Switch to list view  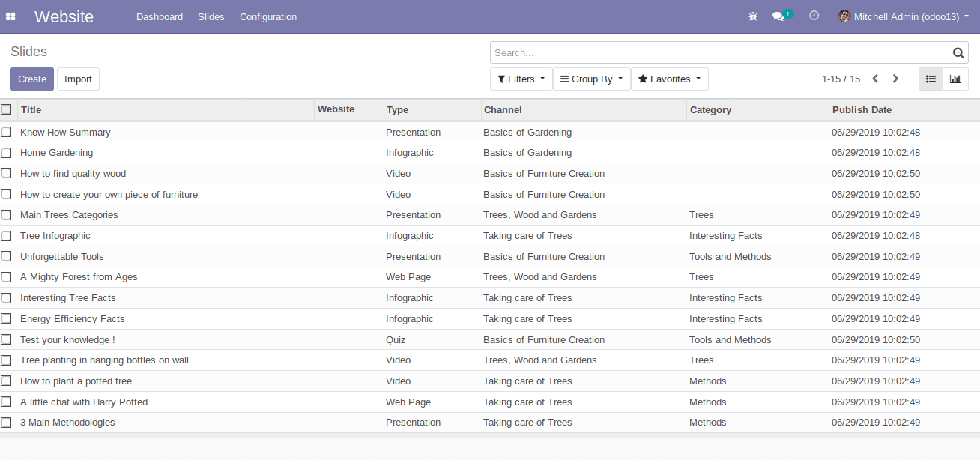[x=931, y=79]
